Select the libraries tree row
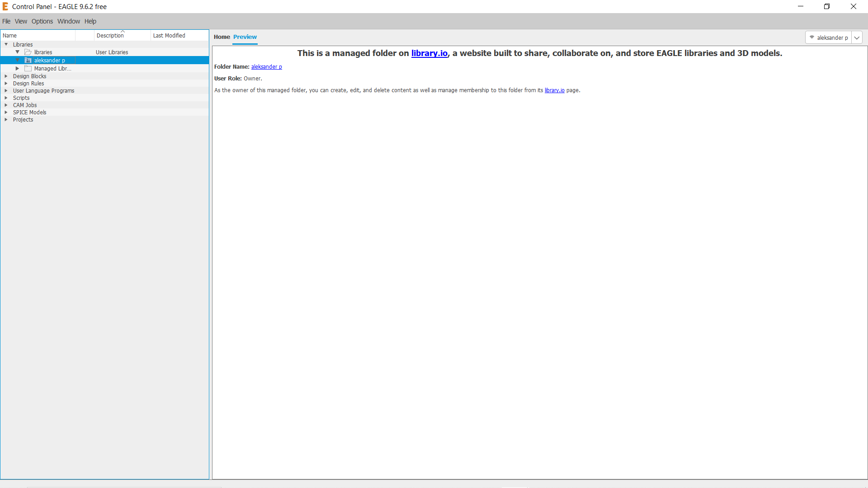The width and height of the screenshot is (868, 488). 104,52
